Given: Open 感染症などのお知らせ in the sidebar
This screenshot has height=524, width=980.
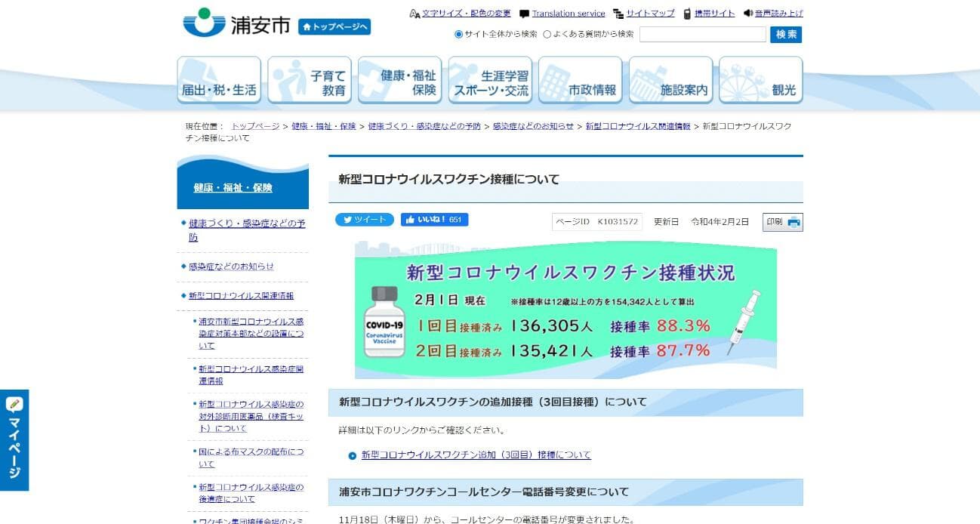Looking at the screenshot, I should pos(230,266).
